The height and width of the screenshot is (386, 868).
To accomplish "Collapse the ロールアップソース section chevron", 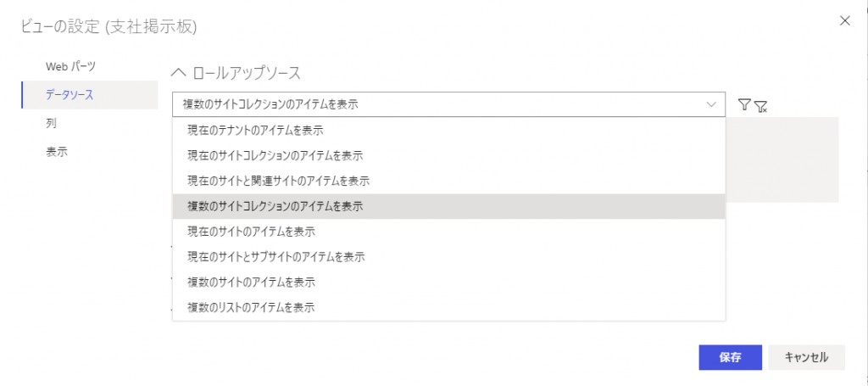I will (x=178, y=73).
